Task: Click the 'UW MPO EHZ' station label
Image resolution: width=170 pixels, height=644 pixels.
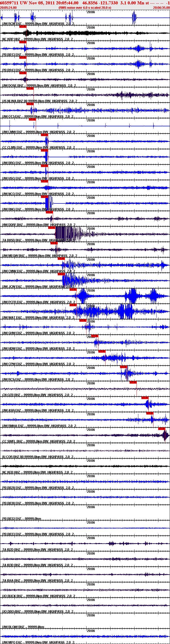Action: [x=12, y=642]
